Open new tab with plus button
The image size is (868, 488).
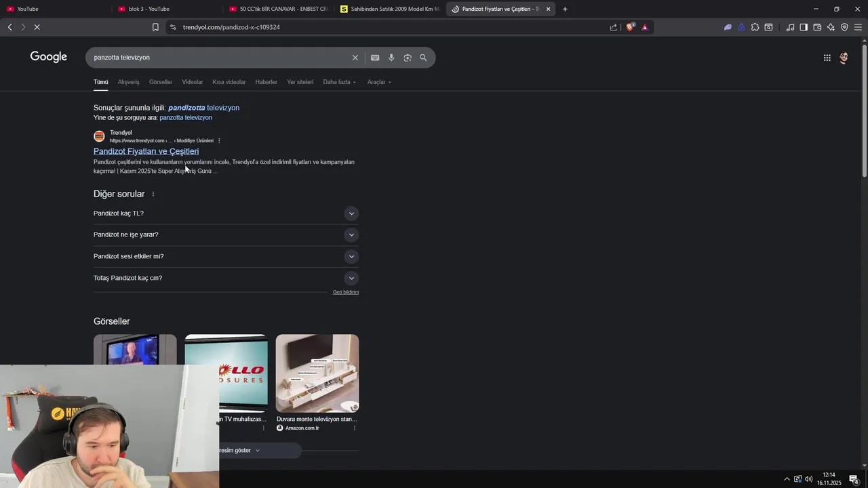coord(565,9)
